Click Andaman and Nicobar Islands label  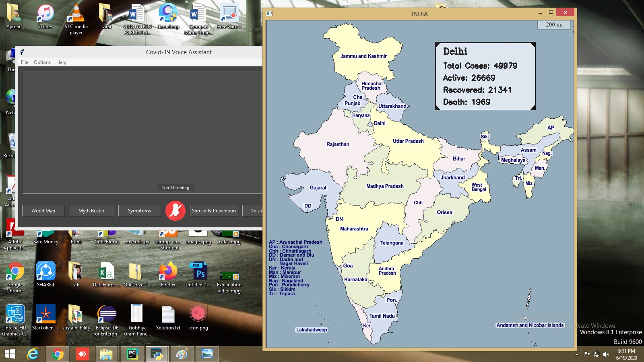(x=530, y=325)
